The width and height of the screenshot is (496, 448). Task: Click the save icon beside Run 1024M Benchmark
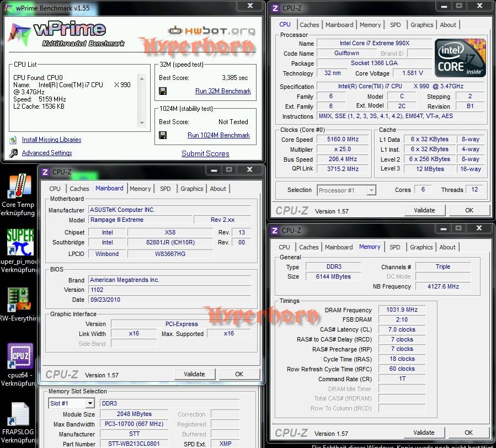pos(163,135)
